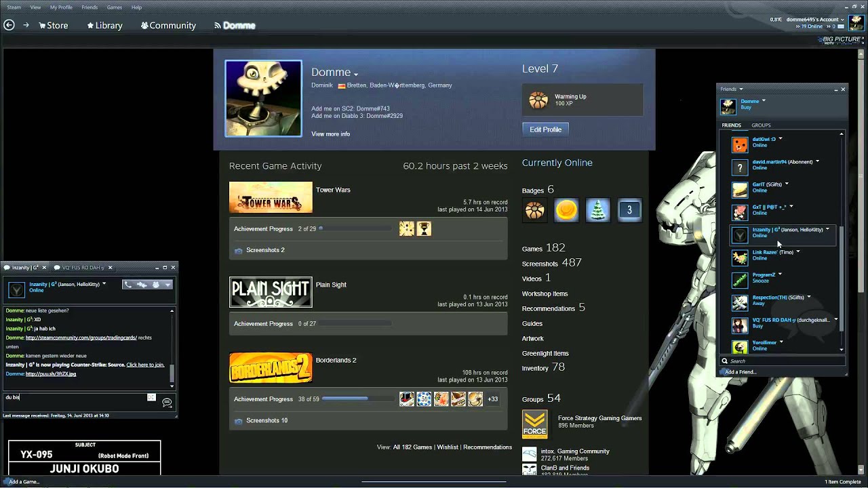Open Domme status dropdown in Friends window
The width and height of the screenshot is (868, 488).
[x=764, y=101]
